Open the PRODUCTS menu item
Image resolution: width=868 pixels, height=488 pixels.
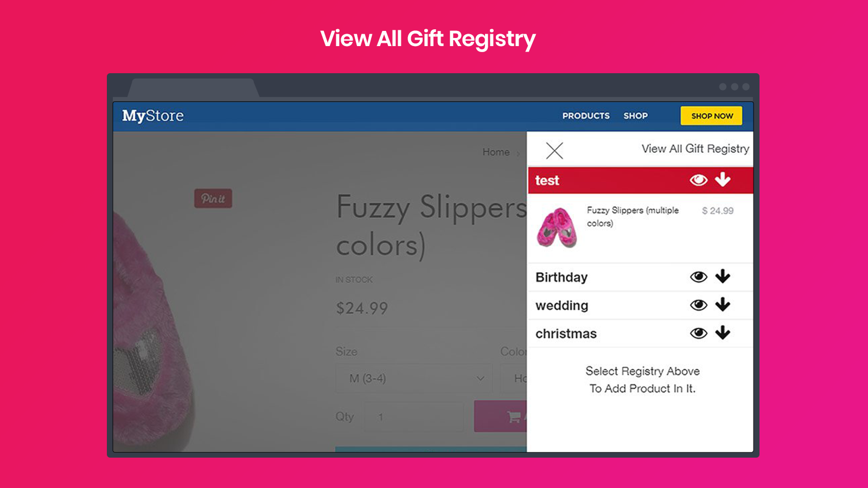[586, 116]
